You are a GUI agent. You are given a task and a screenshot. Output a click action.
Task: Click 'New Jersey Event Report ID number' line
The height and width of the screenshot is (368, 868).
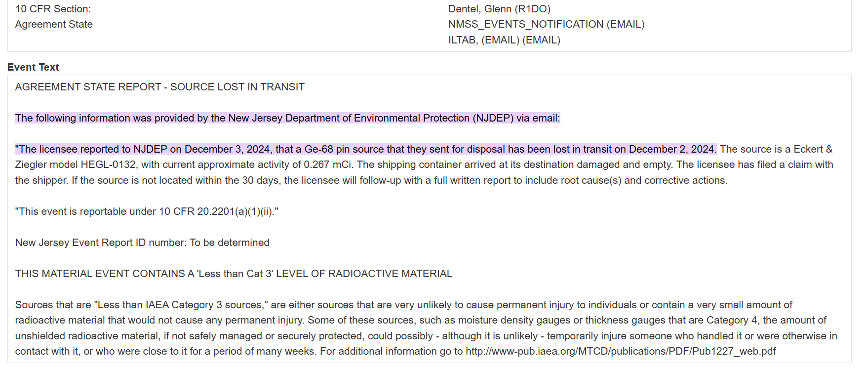(x=142, y=243)
